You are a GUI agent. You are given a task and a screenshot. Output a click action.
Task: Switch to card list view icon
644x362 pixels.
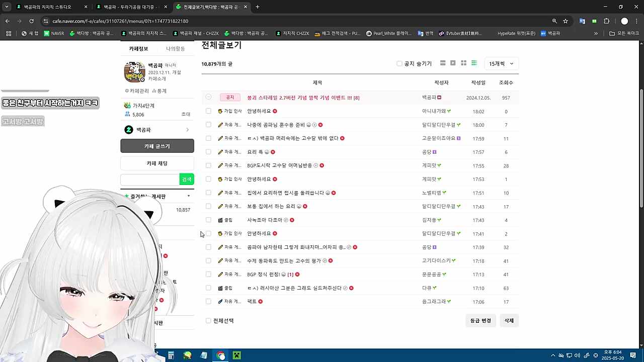[x=443, y=63]
